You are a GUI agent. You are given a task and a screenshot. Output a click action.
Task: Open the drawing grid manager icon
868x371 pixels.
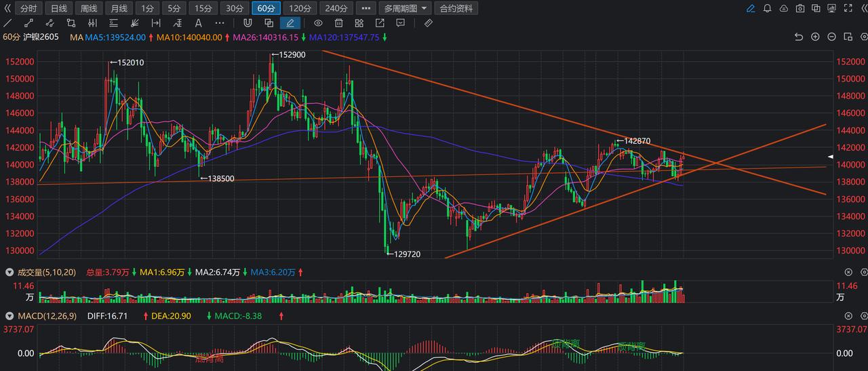click(359, 23)
